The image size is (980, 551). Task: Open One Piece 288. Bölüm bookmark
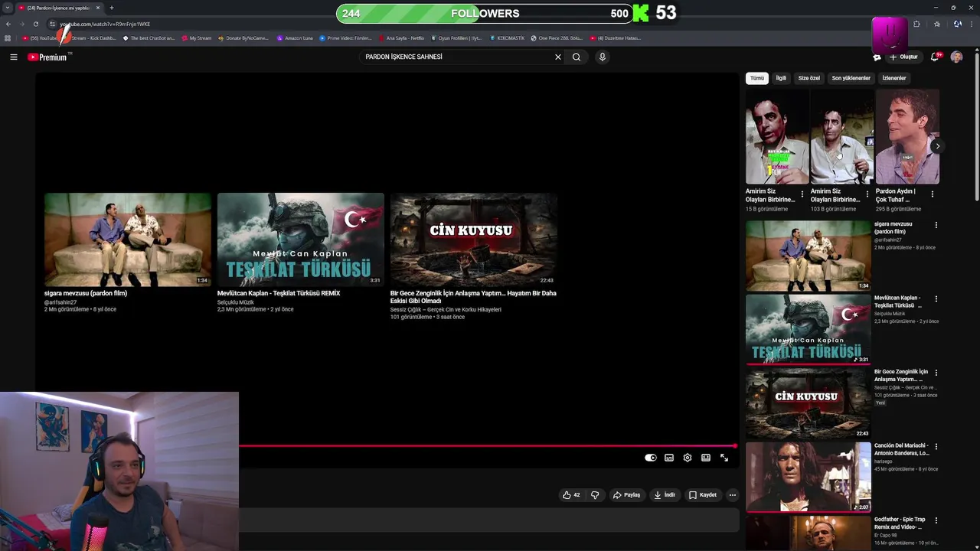(x=557, y=37)
